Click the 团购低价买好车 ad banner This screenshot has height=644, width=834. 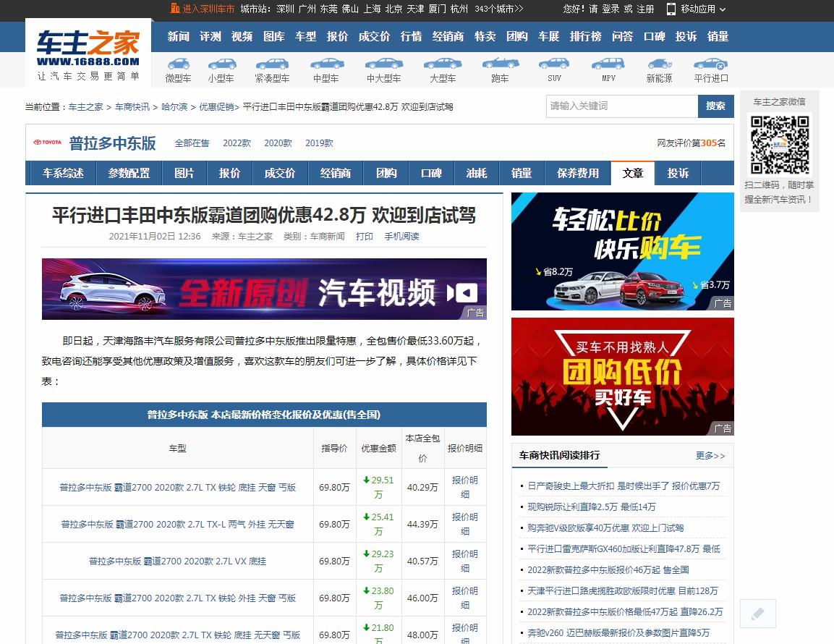(622, 376)
